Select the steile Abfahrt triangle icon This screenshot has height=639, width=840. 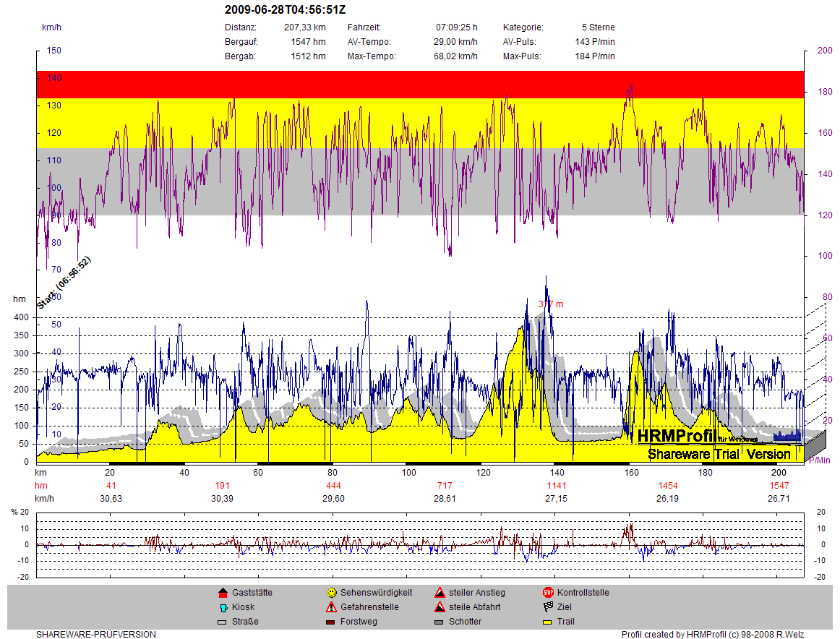(x=440, y=607)
